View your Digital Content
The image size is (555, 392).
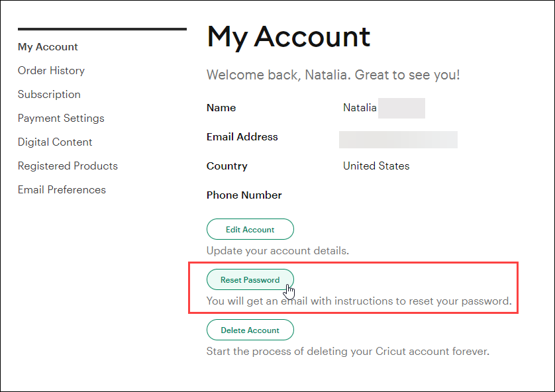coord(55,142)
